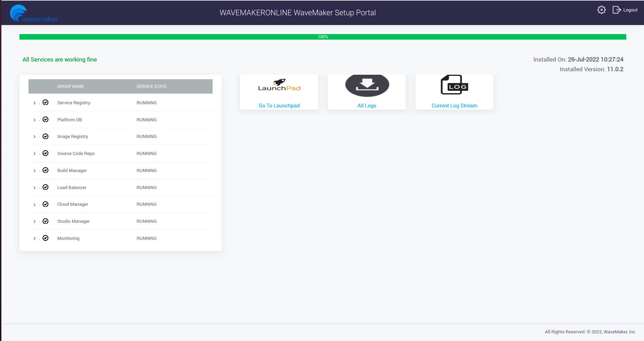
Task: Select the Studio Manager row name
Action: (73, 221)
